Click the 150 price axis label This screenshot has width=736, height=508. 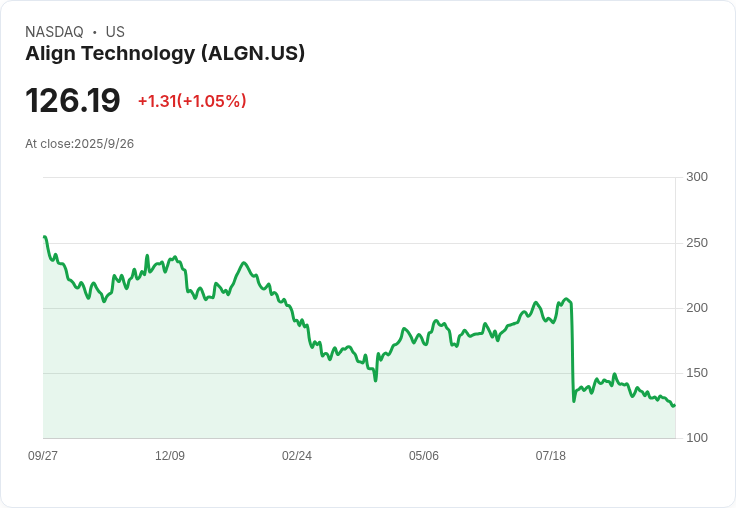pos(697,373)
